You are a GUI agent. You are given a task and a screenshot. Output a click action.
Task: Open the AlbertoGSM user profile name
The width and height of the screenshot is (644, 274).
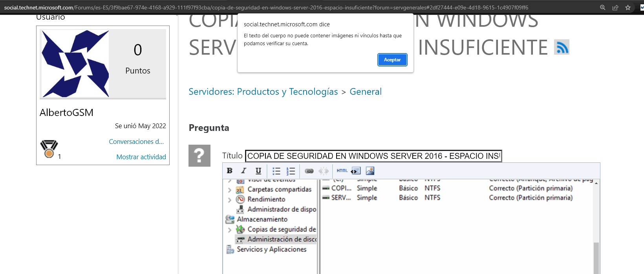pyautogui.click(x=66, y=112)
